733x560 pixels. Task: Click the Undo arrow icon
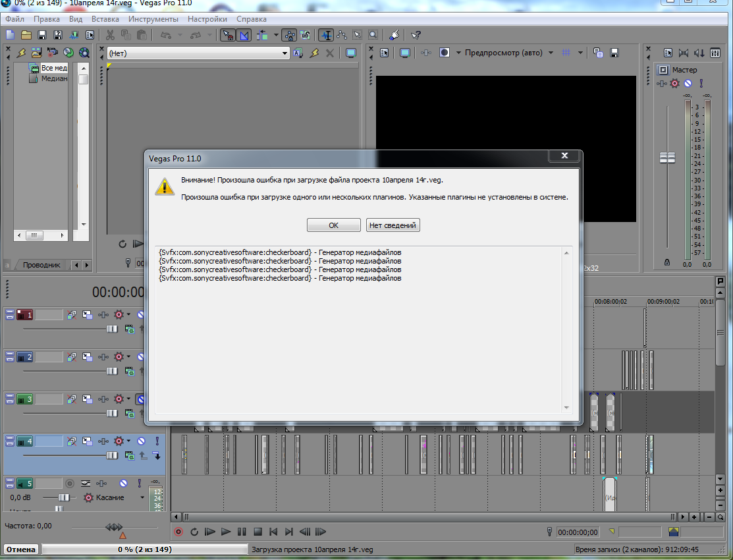[x=165, y=35]
